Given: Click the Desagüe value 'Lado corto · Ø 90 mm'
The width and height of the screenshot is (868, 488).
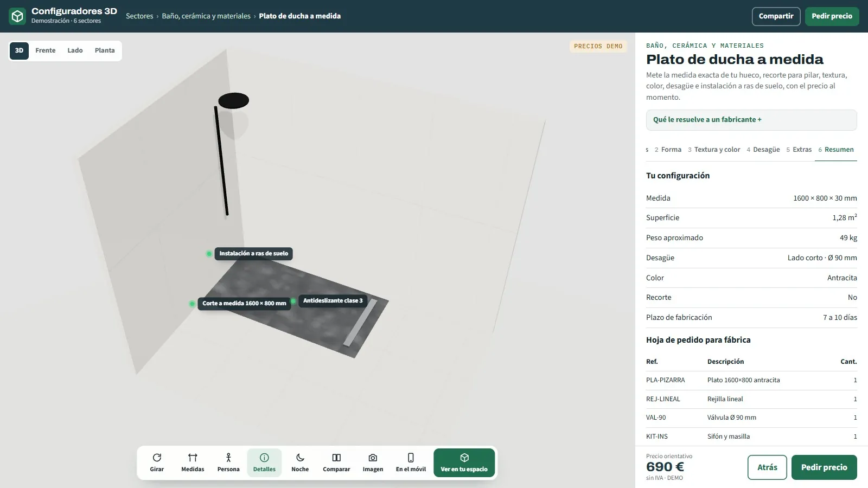Looking at the screenshot, I should [x=822, y=258].
